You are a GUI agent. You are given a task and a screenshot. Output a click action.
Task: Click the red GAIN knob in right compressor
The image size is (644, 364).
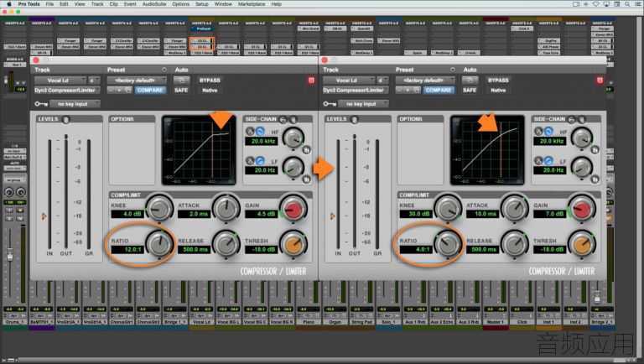tap(582, 209)
